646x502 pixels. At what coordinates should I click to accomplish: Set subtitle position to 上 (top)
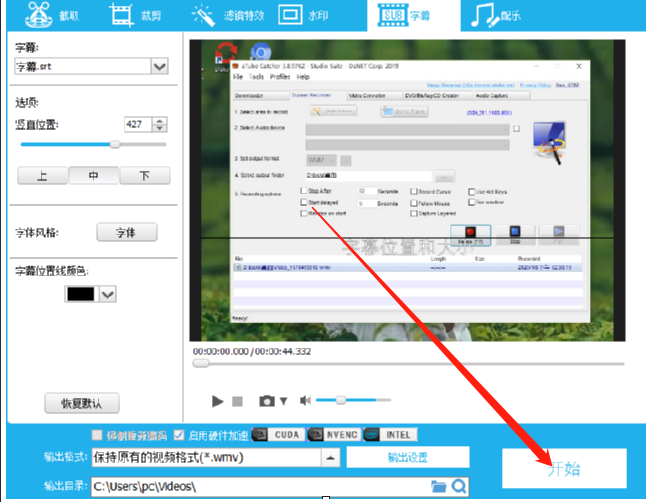point(42,176)
